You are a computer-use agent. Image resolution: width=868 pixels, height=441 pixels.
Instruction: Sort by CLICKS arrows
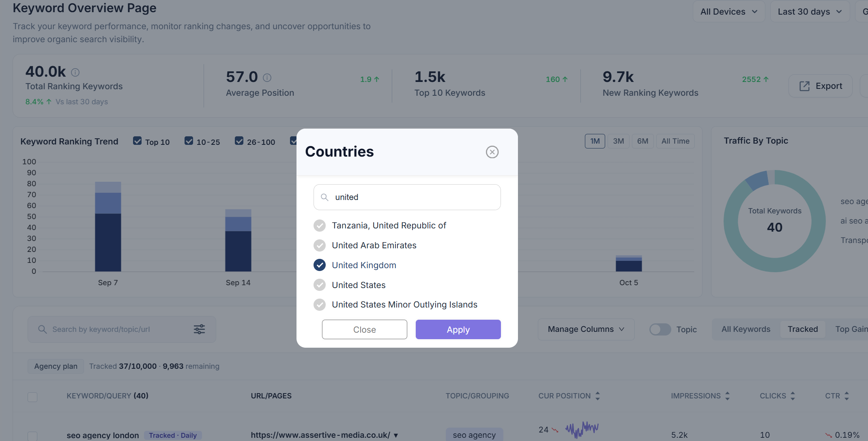pyautogui.click(x=793, y=396)
